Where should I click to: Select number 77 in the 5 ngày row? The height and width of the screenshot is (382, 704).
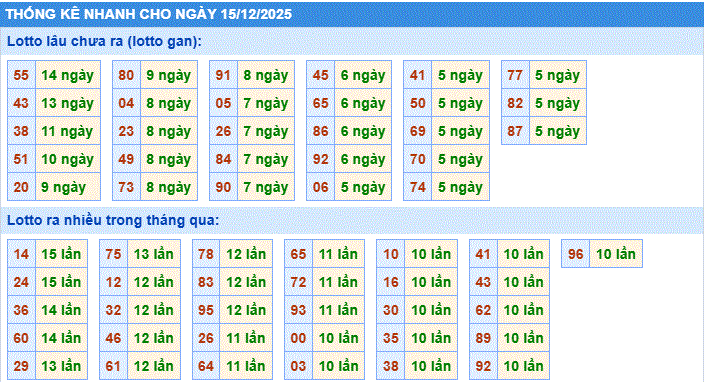pos(515,75)
